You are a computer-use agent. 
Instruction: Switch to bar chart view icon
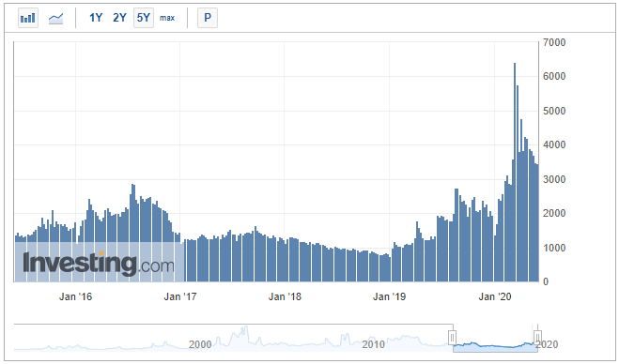coord(28,18)
